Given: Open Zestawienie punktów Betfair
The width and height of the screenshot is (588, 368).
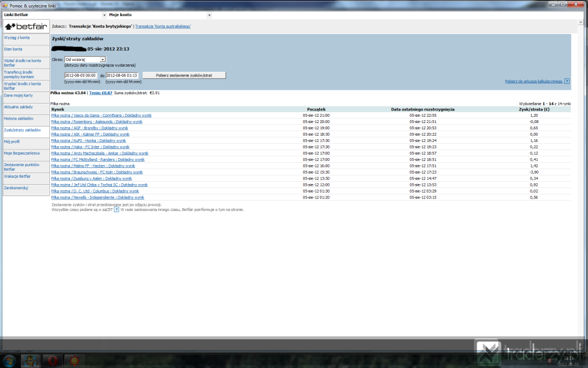Looking at the screenshot, I should 21,167.
